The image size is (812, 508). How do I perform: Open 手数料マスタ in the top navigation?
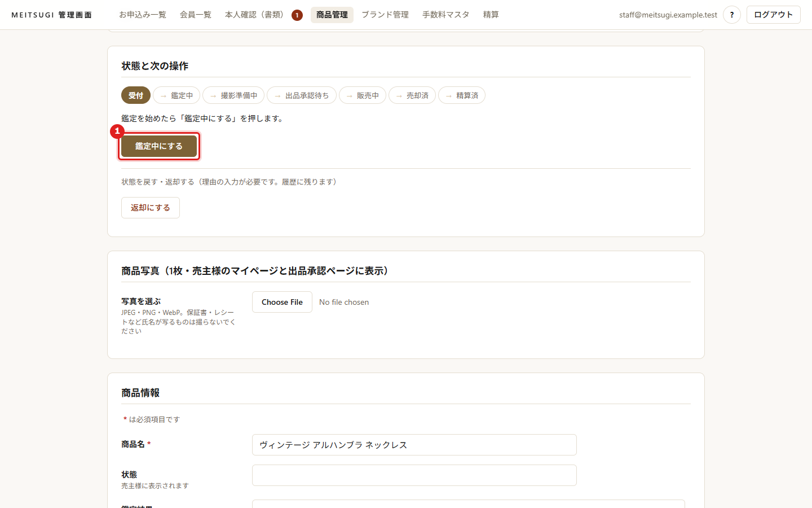click(x=446, y=15)
